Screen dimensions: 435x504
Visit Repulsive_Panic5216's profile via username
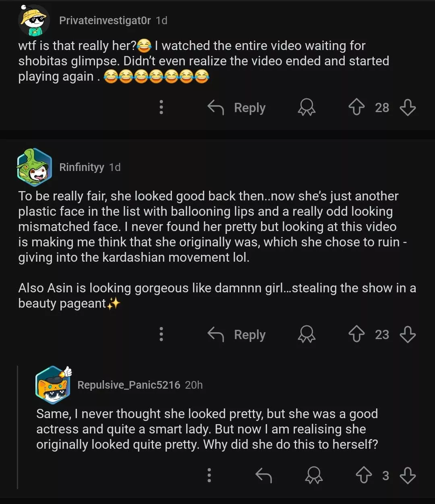128,385
